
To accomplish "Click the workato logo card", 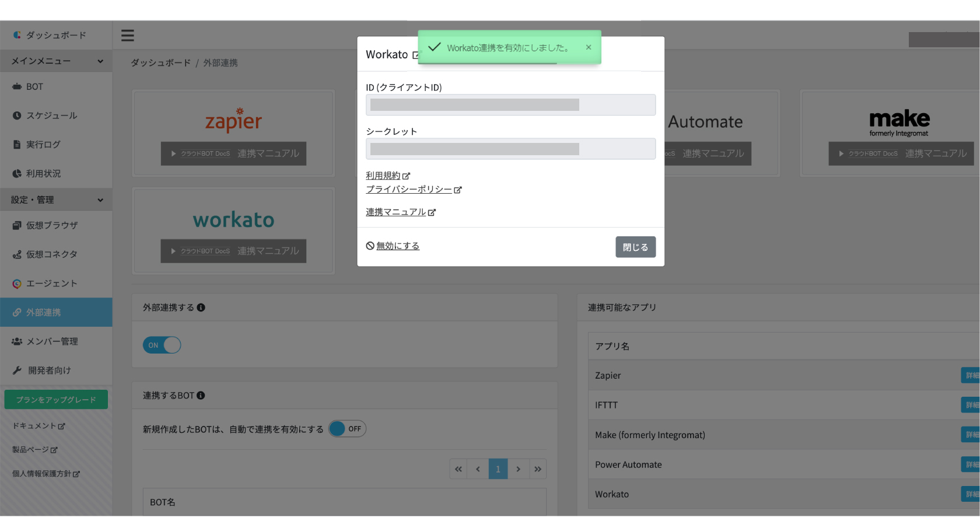I will click(x=233, y=230).
